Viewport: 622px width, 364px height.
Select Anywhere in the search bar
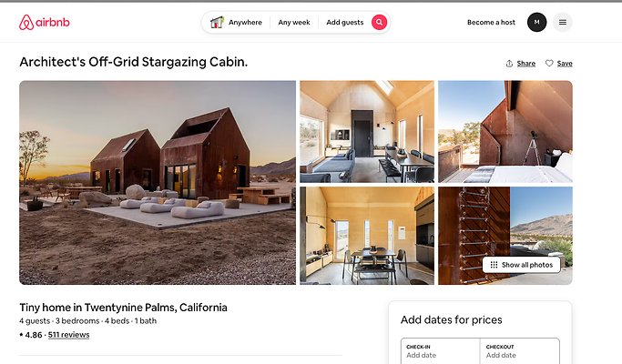click(245, 23)
